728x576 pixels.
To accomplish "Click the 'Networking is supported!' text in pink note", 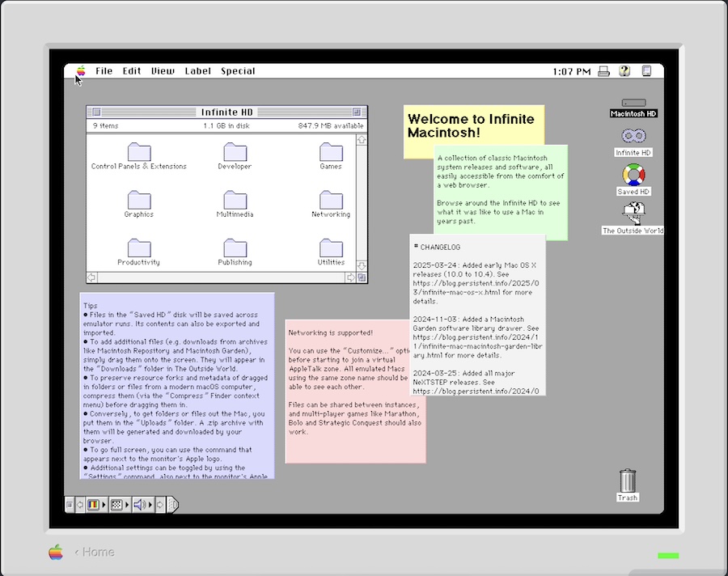I will point(331,332).
